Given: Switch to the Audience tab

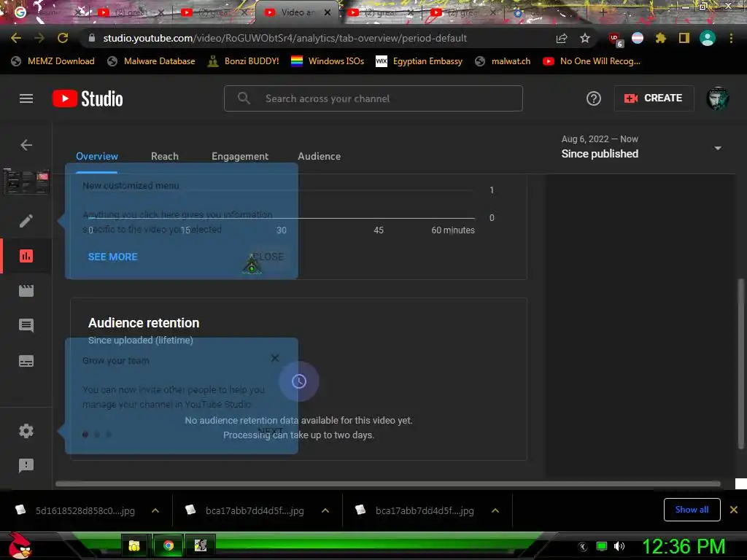Looking at the screenshot, I should point(320,156).
